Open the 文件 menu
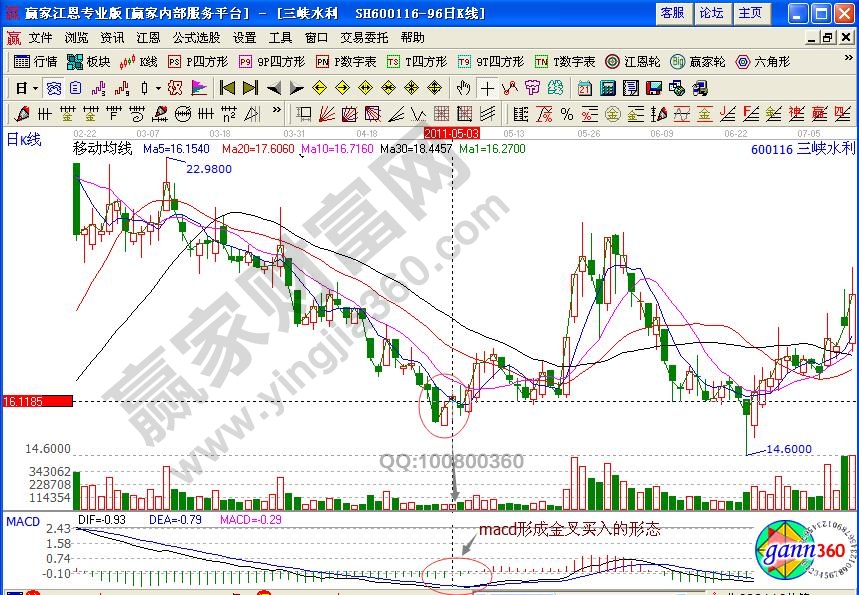Image resolution: width=859 pixels, height=595 pixels. click(x=41, y=38)
